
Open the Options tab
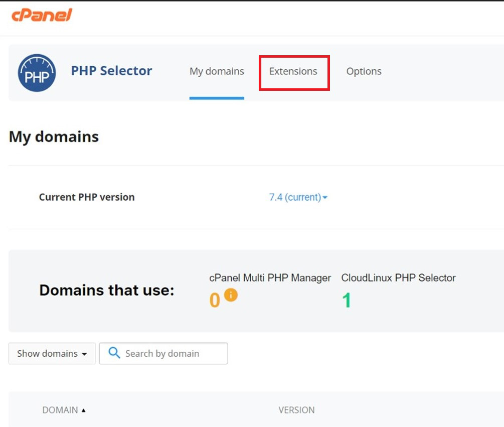364,71
